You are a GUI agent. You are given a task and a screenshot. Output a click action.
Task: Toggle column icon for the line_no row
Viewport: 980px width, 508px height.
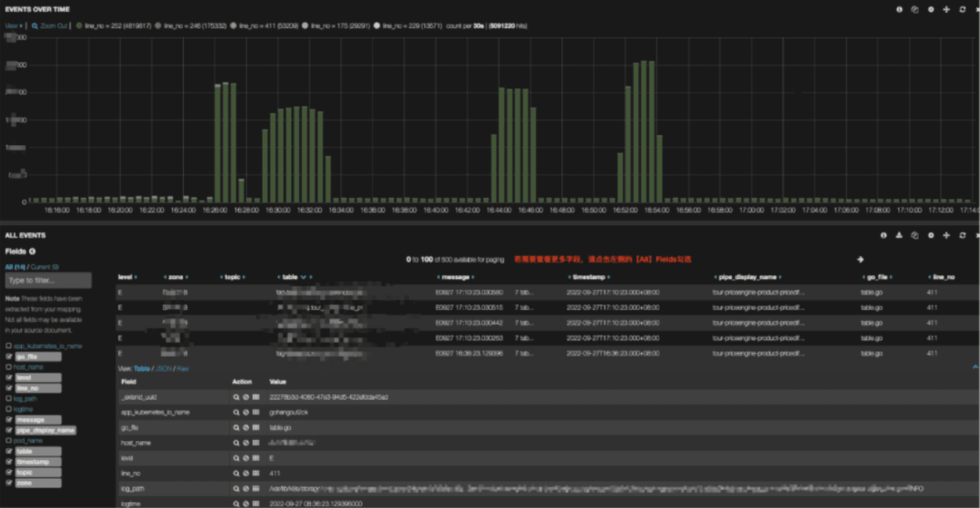coord(255,474)
